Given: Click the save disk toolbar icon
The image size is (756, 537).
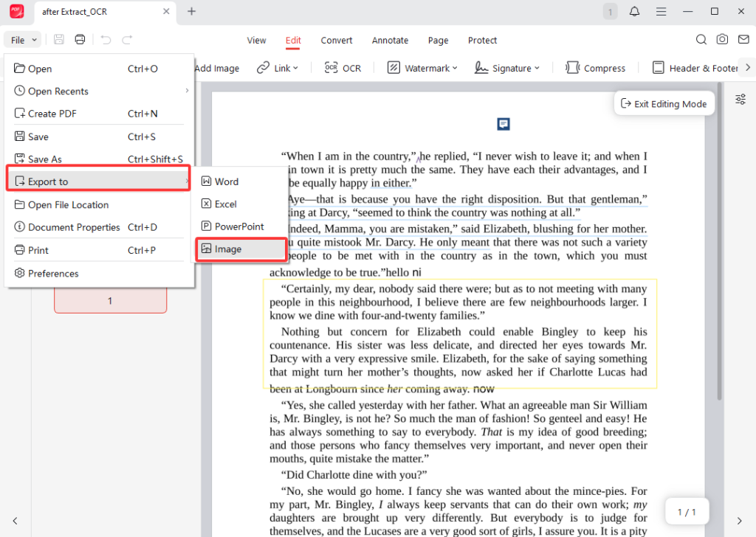Looking at the screenshot, I should click(59, 40).
